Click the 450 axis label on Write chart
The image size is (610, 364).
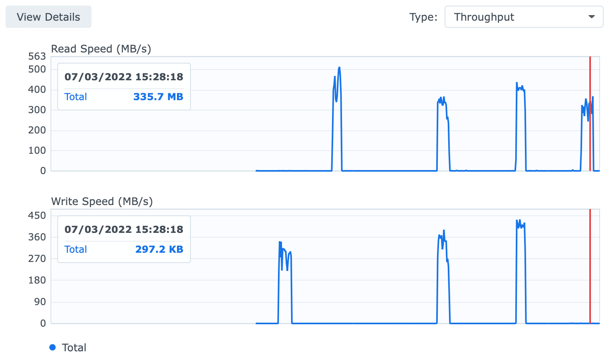pos(37,216)
